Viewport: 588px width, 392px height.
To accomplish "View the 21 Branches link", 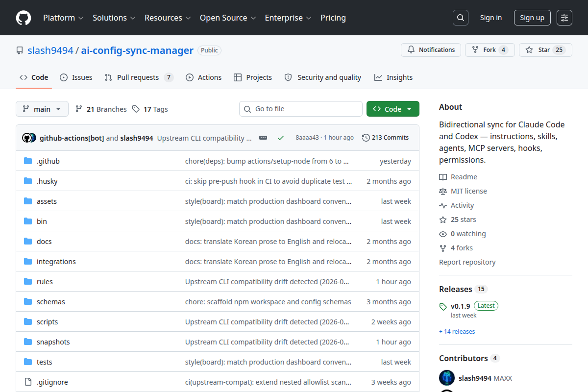I will (x=101, y=109).
